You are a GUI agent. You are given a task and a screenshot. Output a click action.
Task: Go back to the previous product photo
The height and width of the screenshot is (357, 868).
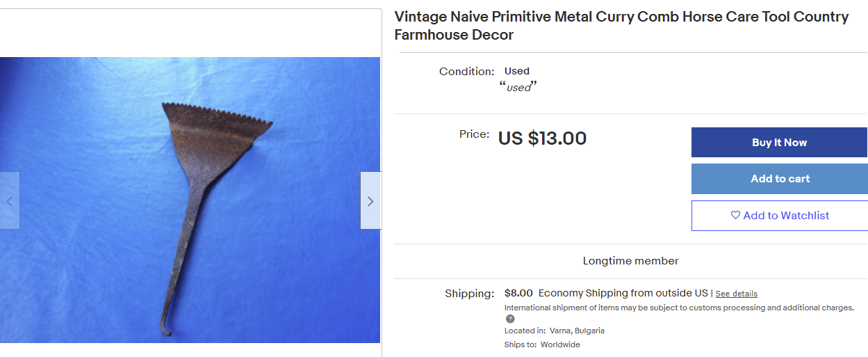[10, 201]
